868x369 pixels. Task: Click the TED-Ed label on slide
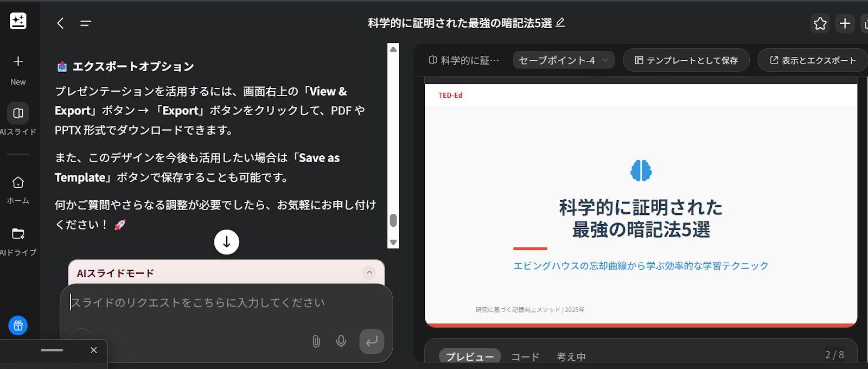click(450, 95)
